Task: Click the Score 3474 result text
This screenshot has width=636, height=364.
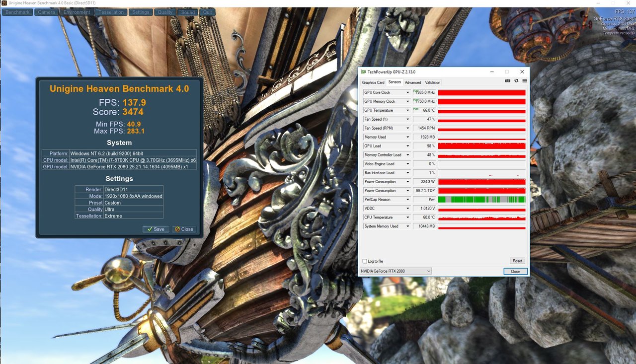Action: (x=119, y=112)
